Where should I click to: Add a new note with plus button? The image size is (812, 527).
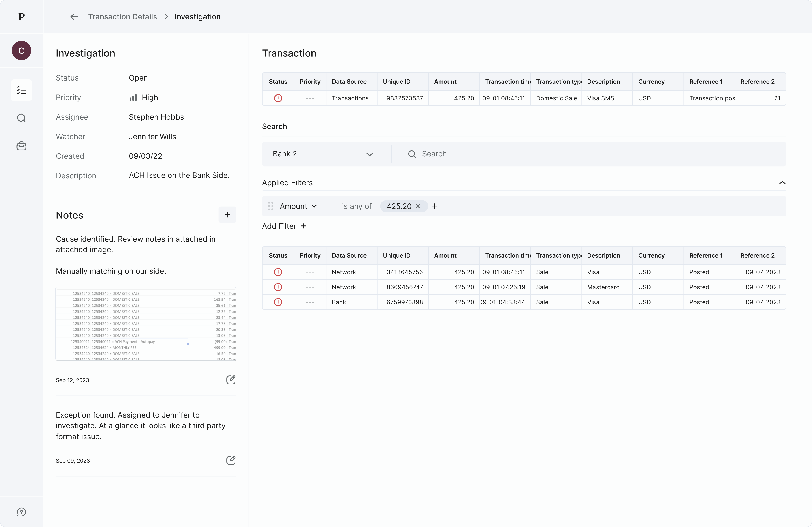pyautogui.click(x=227, y=215)
